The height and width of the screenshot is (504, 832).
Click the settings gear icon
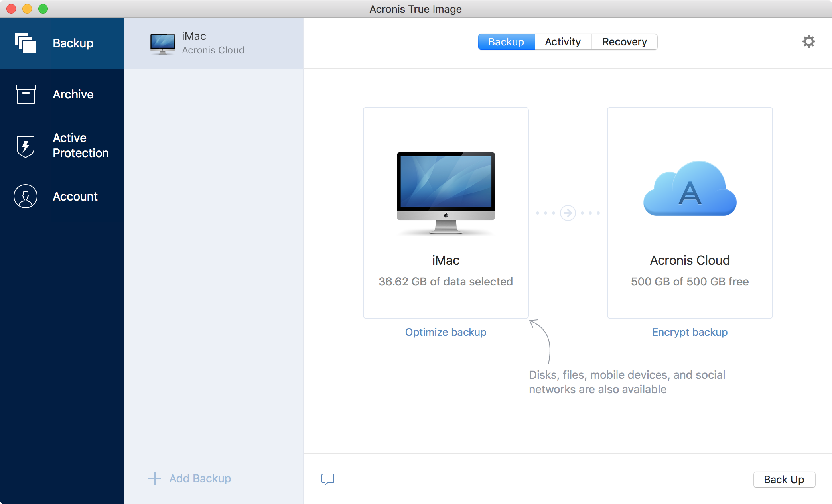[809, 41]
